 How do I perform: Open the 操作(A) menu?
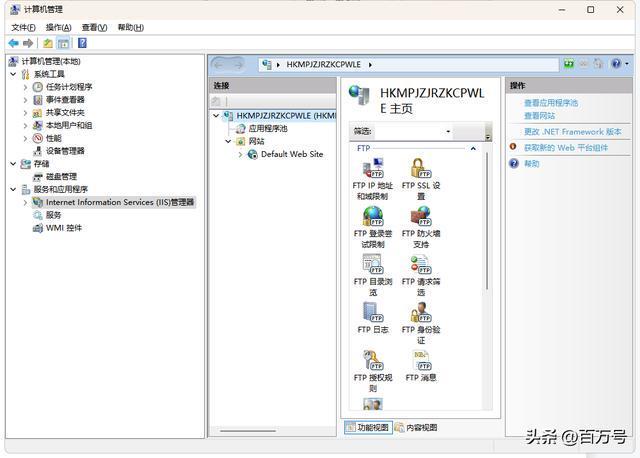coord(58,27)
